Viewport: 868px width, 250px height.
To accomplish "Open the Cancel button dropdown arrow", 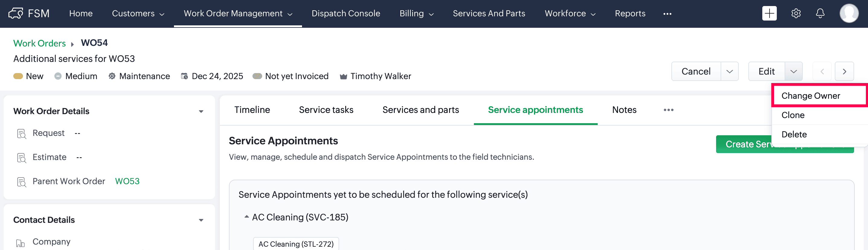I will tap(729, 72).
